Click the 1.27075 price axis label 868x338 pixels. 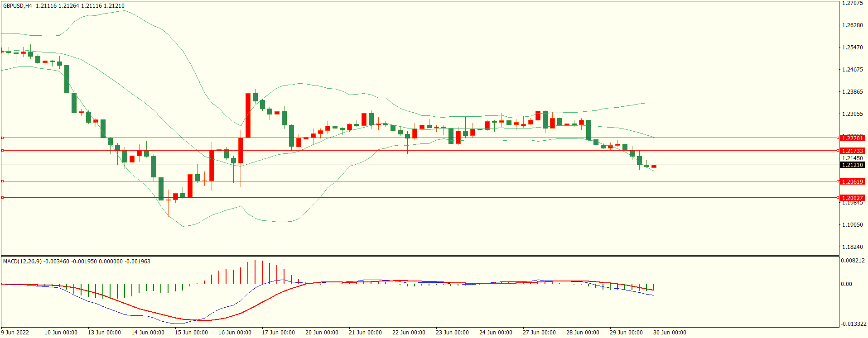[x=852, y=3]
